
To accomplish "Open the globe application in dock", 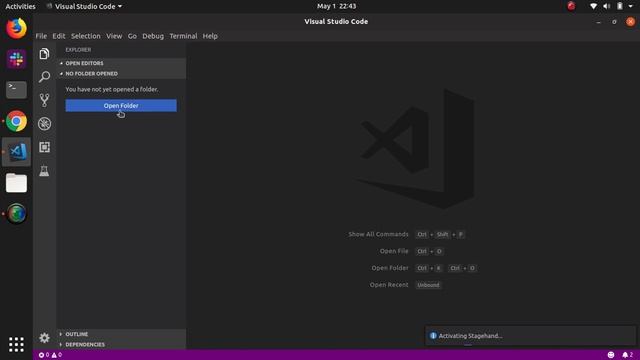I will [16, 213].
